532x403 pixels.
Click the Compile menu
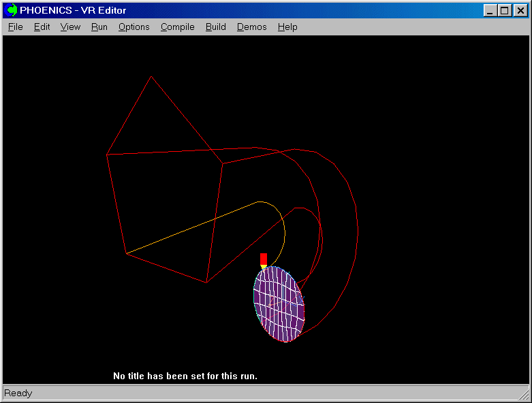(177, 27)
